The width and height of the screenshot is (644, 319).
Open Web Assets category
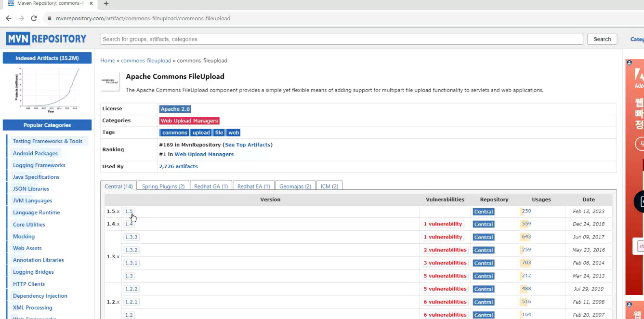[x=27, y=248]
